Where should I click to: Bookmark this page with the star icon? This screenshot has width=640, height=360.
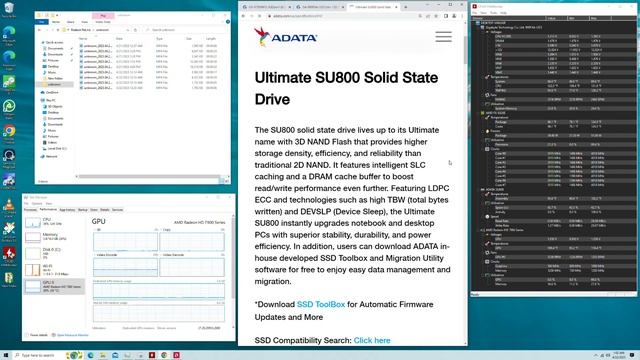coord(436,16)
